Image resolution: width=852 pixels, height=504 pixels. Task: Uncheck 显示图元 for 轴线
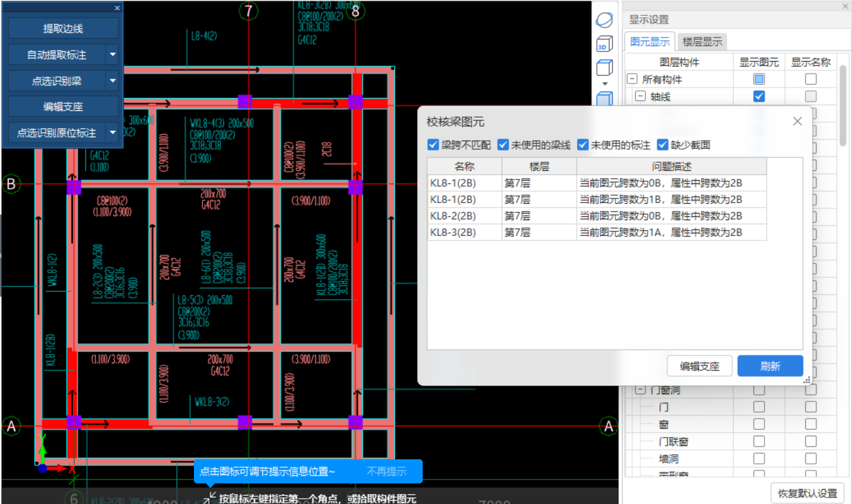[759, 97]
